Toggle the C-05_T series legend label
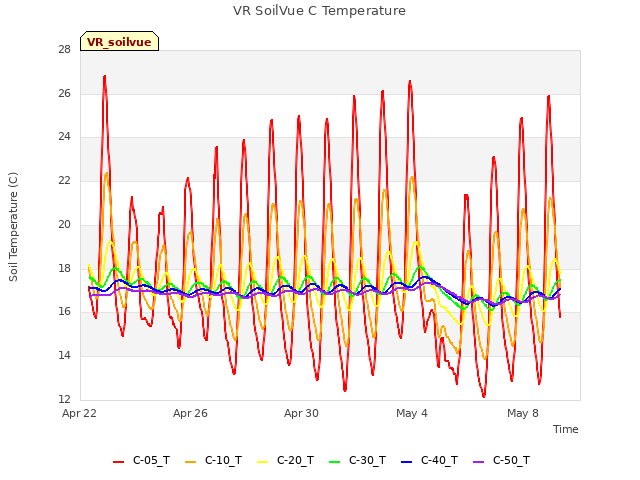The image size is (640, 480). [x=151, y=460]
